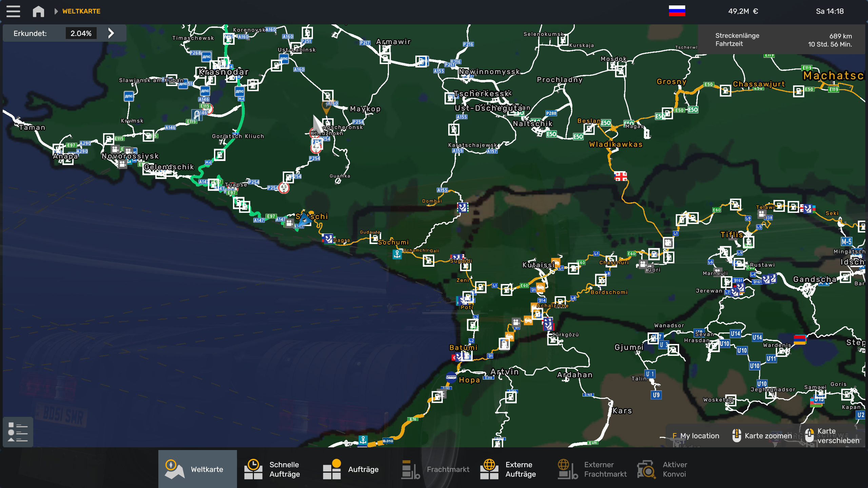Viewport: 868px width, 488px height.
Task: Click the port anchor icon near Sochumi
Action: pos(397,254)
